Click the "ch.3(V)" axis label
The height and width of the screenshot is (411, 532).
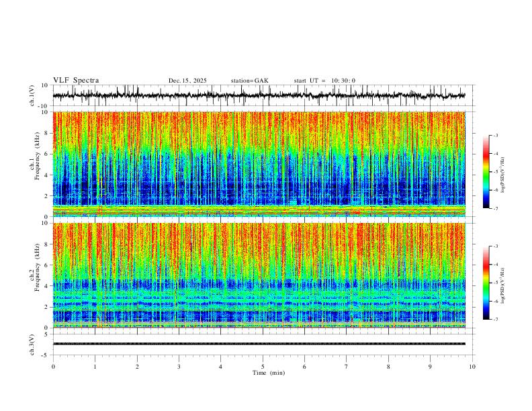pos(32,345)
